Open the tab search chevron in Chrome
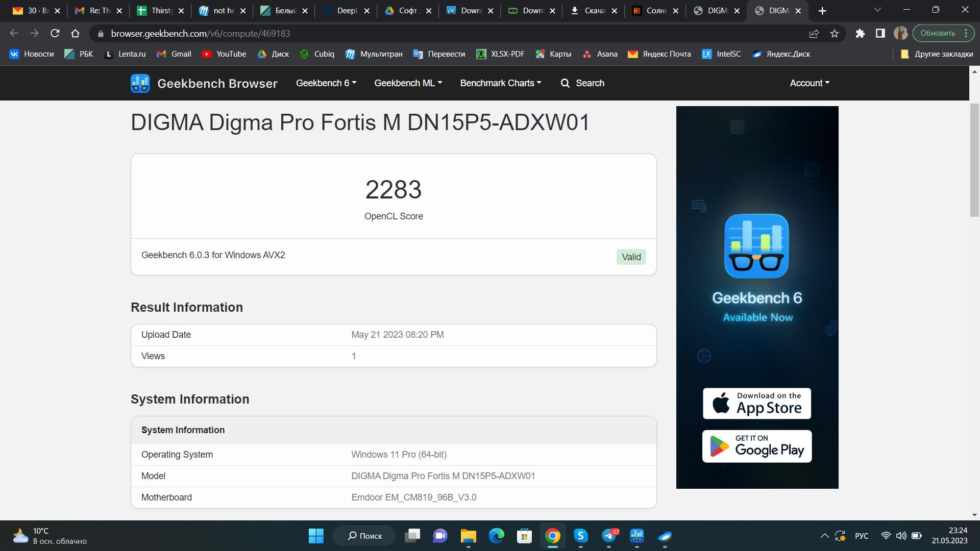Image resolution: width=980 pixels, height=551 pixels. (x=877, y=10)
